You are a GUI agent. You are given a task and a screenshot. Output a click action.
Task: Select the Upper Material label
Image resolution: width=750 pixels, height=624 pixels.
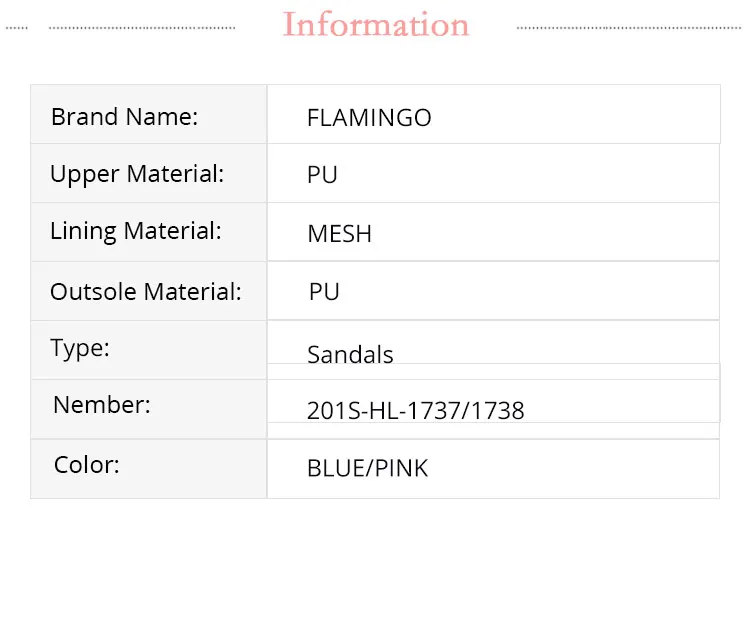pyautogui.click(x=137, y=174)
